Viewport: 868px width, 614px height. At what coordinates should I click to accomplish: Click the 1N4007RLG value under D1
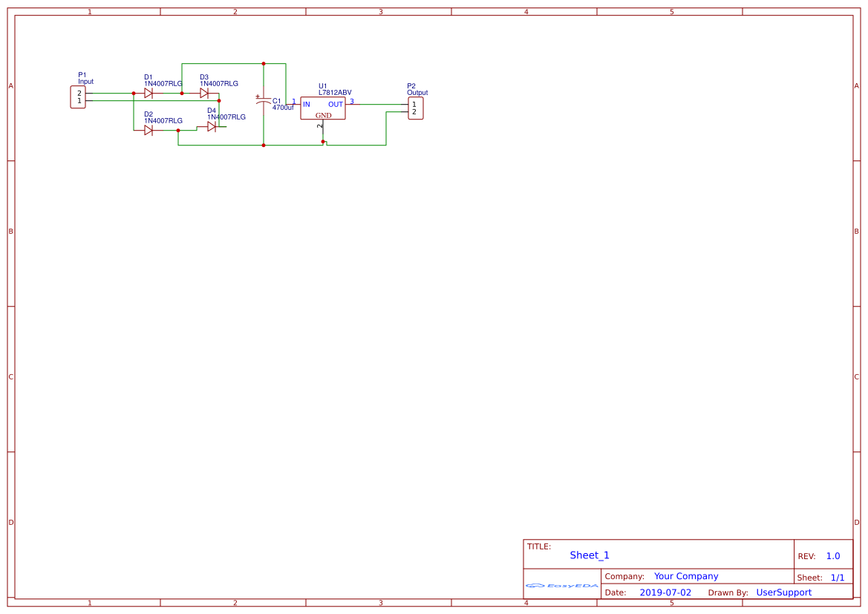163,84
